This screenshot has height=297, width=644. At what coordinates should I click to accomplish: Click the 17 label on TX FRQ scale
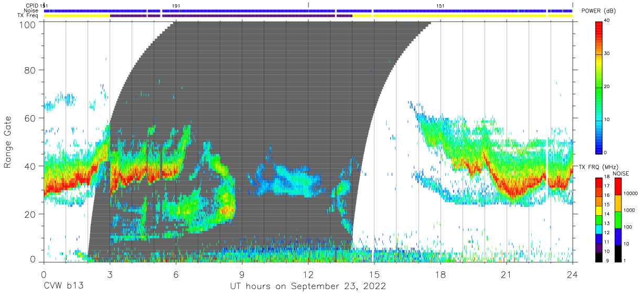[607, 186]
